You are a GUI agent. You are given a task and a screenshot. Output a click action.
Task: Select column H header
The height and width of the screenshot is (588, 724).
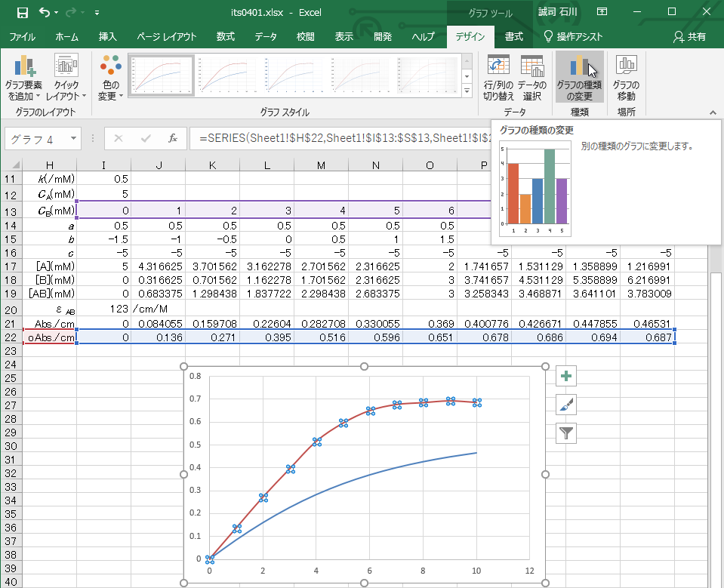point(49,165)
